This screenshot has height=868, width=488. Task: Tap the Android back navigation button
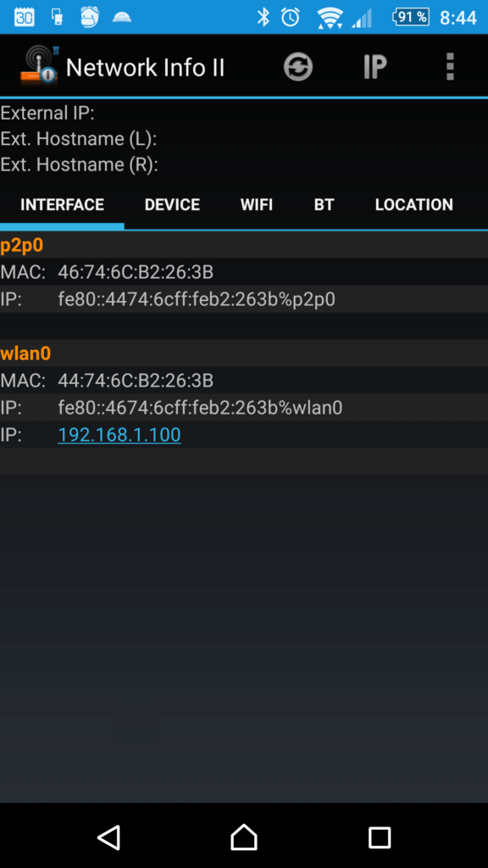(x=108, y=837)
